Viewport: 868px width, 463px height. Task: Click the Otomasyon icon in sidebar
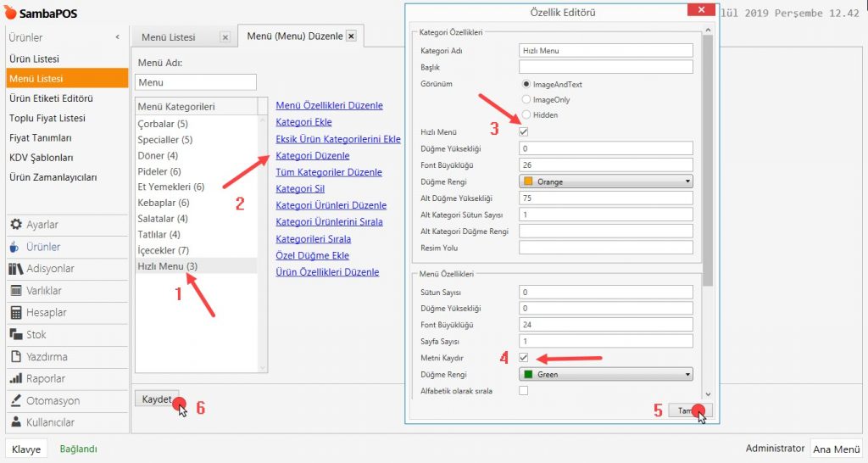(x=15, y=401)
